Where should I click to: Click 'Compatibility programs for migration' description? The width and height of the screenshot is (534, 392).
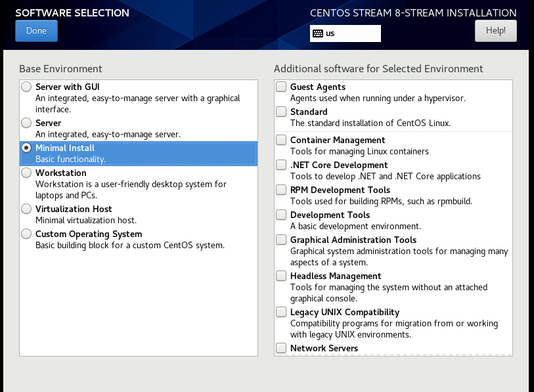(394, 329)
